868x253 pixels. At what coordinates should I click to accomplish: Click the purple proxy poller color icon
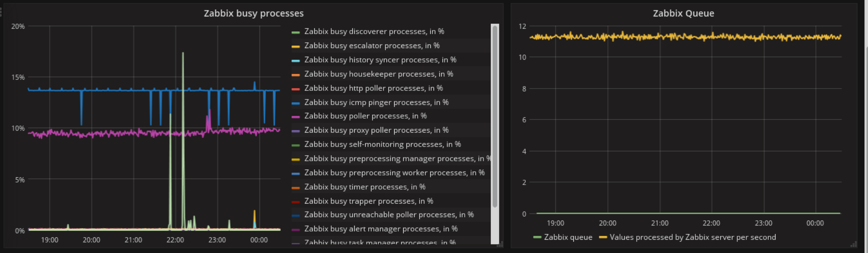click(x=296, y=131)
